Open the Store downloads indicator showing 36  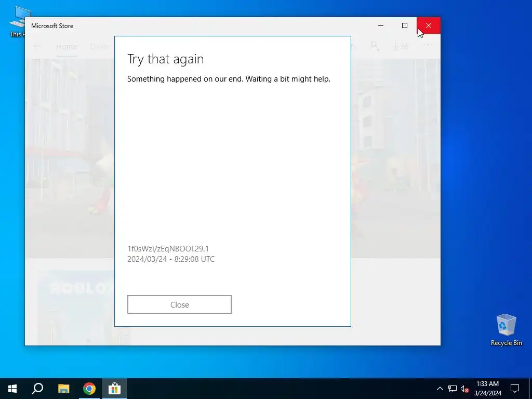[401, 46]
